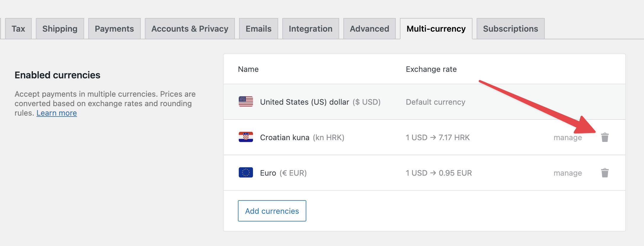This screenshot has width=644, height=246.
Task: Go to the Payments tab
Action: click(114, 29)
